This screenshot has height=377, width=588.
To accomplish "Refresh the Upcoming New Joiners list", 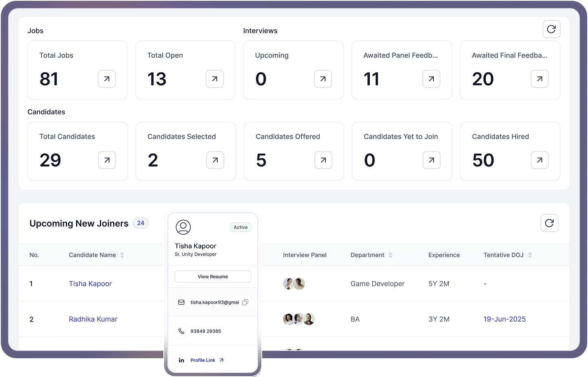I will 549,223.
